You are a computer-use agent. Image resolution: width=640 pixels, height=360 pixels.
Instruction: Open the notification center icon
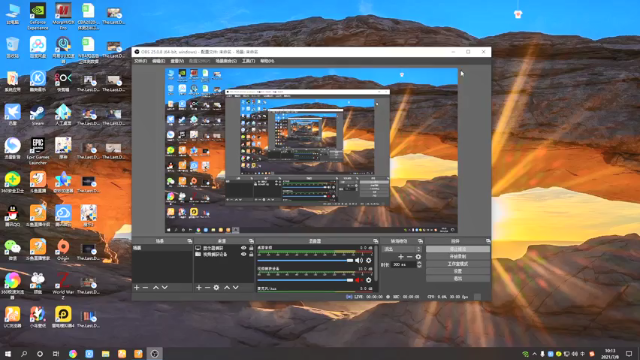point(629,354)
